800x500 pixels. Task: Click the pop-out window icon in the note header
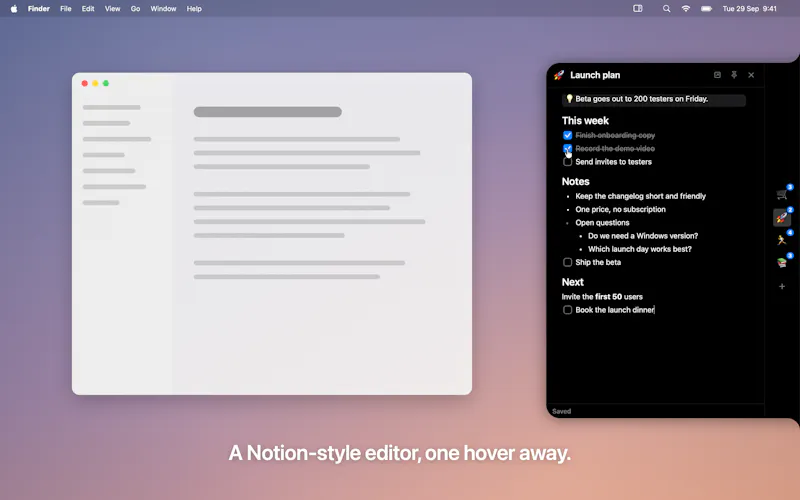click(x=717, y=75)
